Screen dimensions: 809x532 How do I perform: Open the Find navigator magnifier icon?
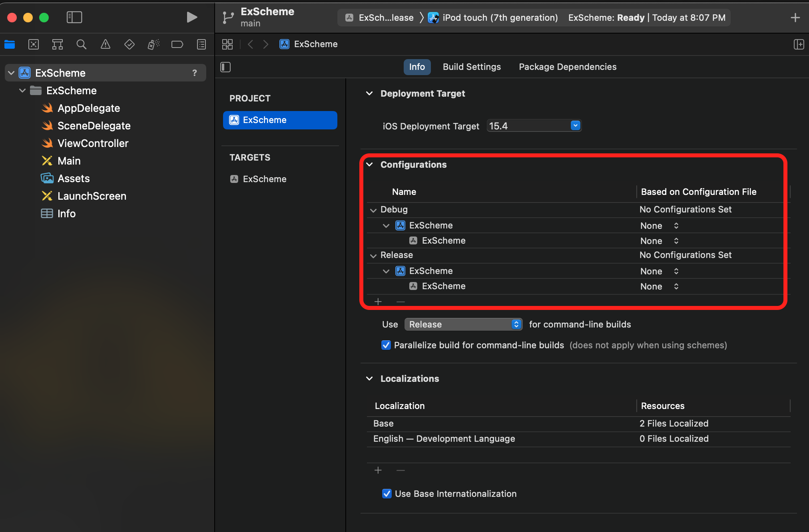tap(81, 44)
